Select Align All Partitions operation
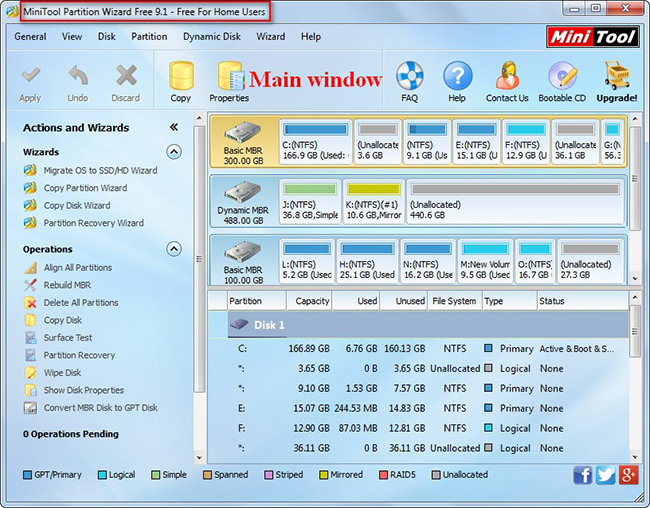 [x=78, y=267]
